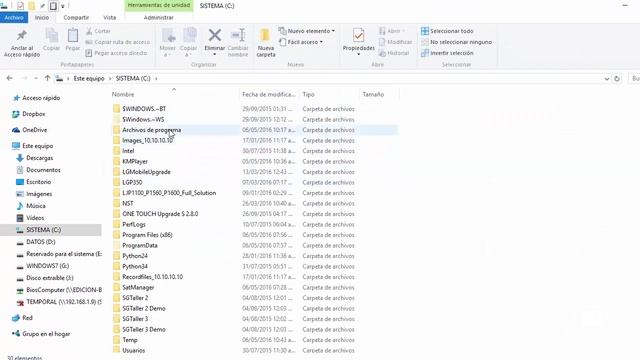This screenshot has width=640, height=360.
Task: Click the Mover a icon
Action: pyautogui.click(x=168, y=36)
